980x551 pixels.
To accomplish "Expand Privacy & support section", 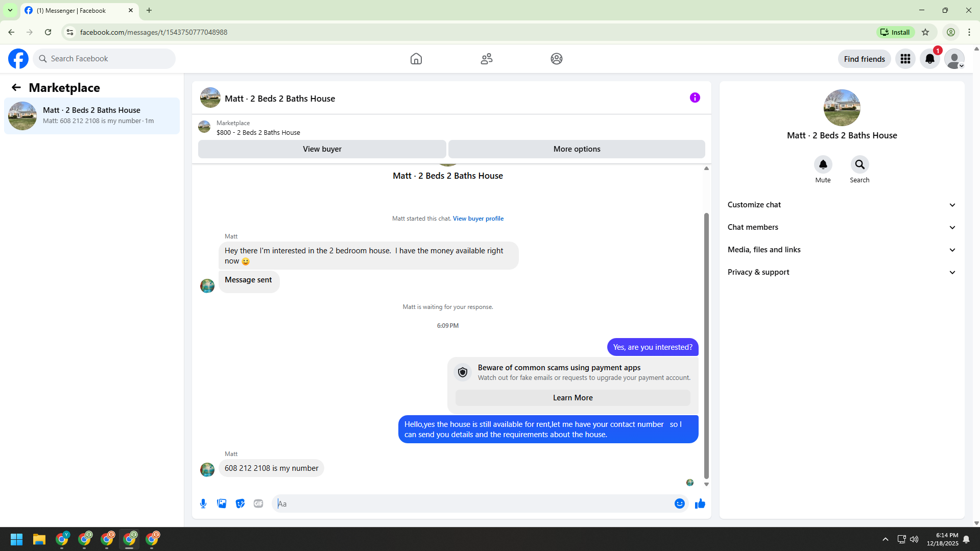I will click(842, 272).
